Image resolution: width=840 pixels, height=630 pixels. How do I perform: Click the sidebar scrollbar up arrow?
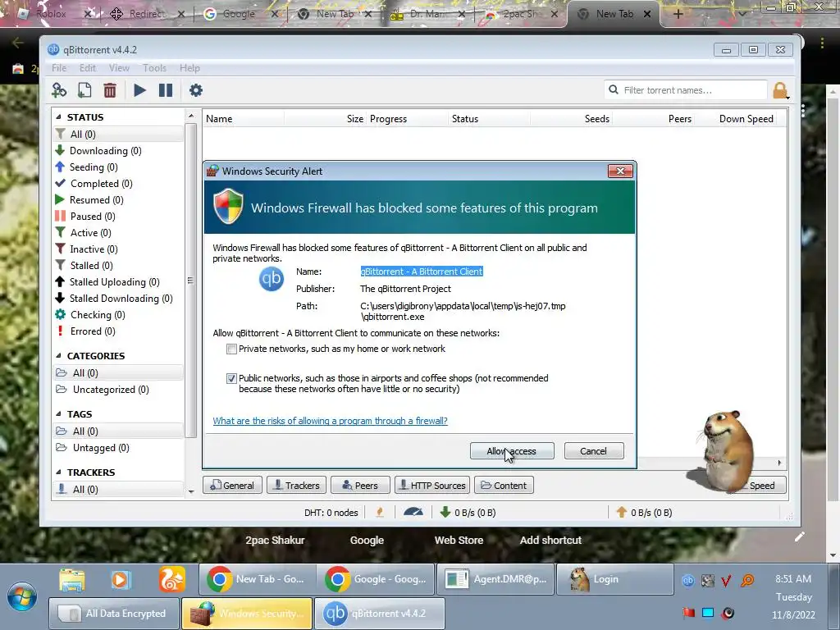click(x=191, y=116)
